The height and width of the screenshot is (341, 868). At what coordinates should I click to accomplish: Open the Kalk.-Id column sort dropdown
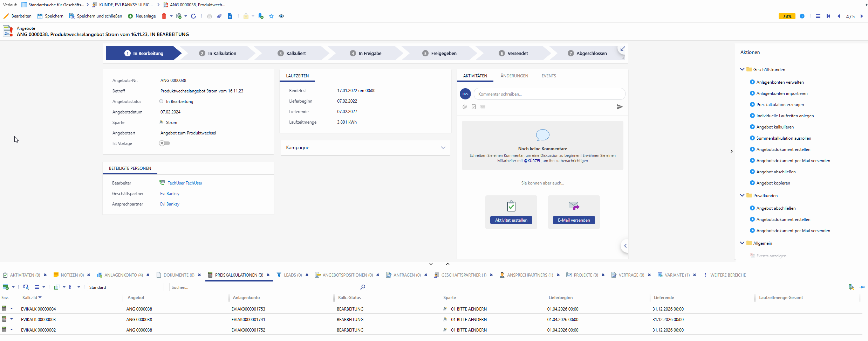click(40, 298)
